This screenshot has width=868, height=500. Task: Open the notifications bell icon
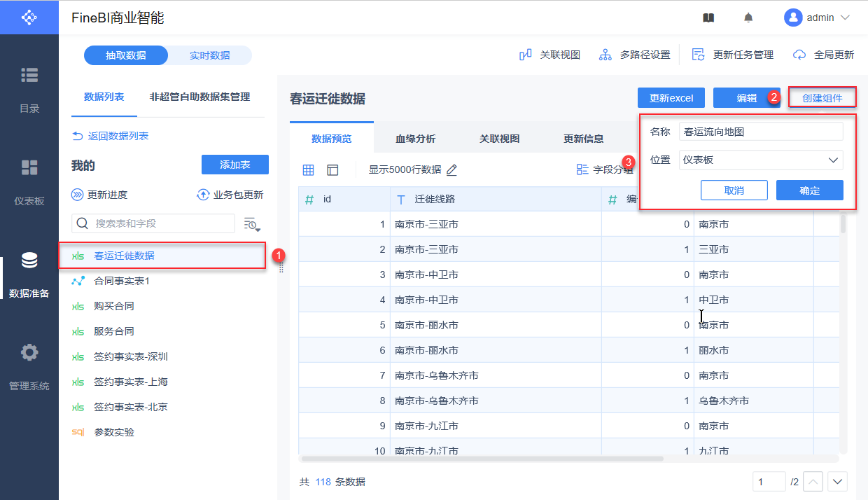pyautogui.click(x=748, y=18)
